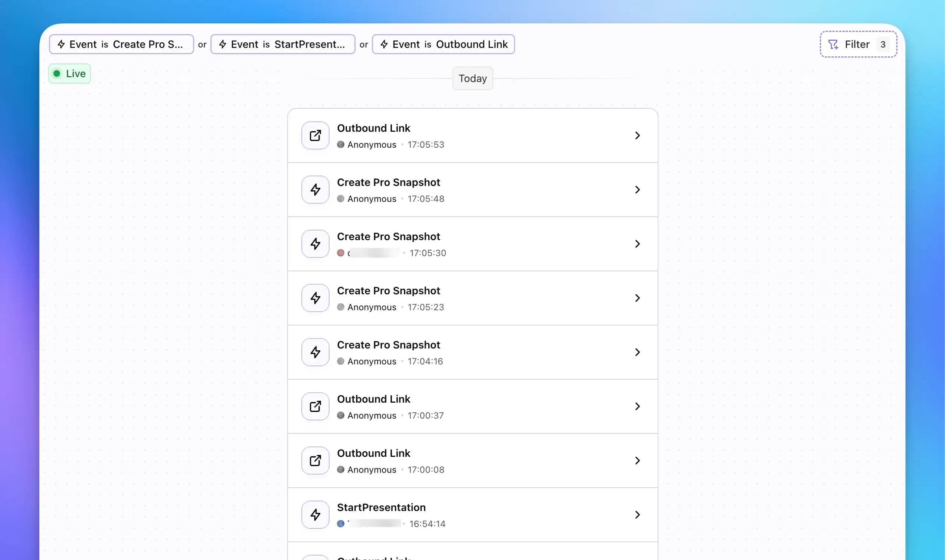Click the 'Event is Outbound Link' filter pill
Viewport: 945px width, 560px height.
point(443,44)
